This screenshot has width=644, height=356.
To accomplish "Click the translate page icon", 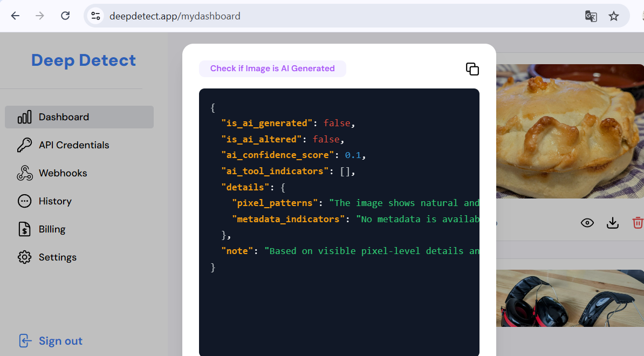I will [x=591, y=16].
